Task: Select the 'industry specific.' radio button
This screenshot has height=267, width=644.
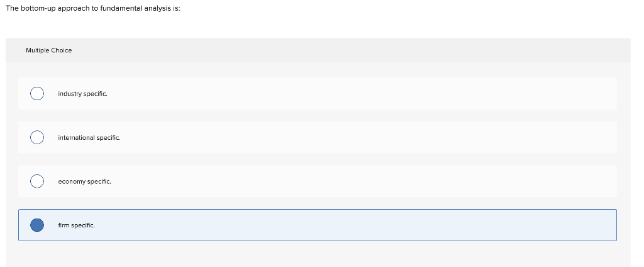Action: [37, 93]
